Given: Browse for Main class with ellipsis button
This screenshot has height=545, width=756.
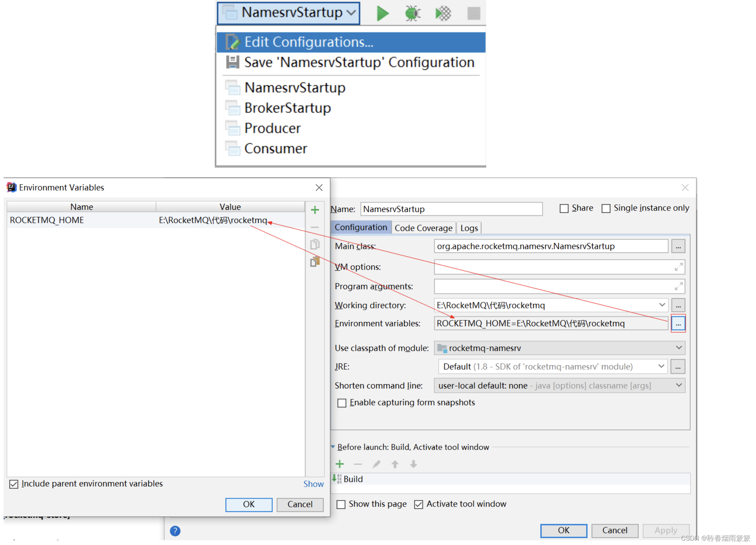Looking at the screenshot, I should pyautogui.click(x=678, y=246).
